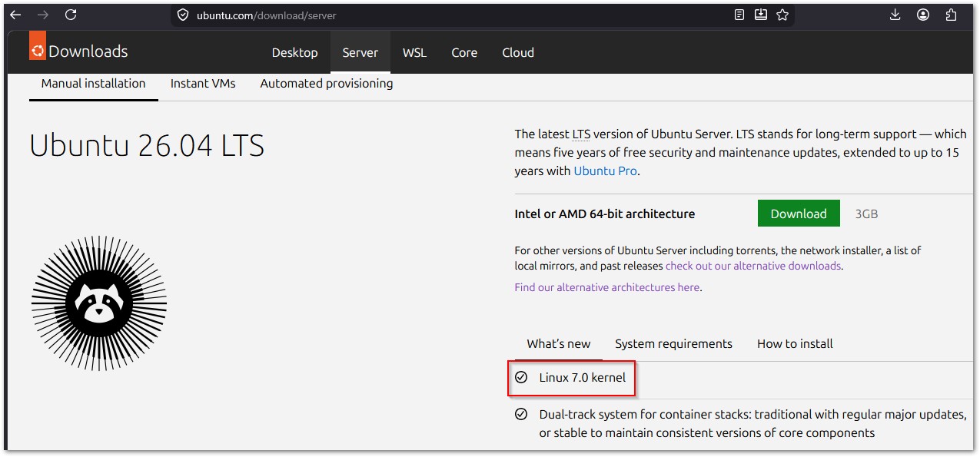The image size is (980, 457).
Task: Switch to the Desktop downloads menu item
Action: [x=294, y=53]
